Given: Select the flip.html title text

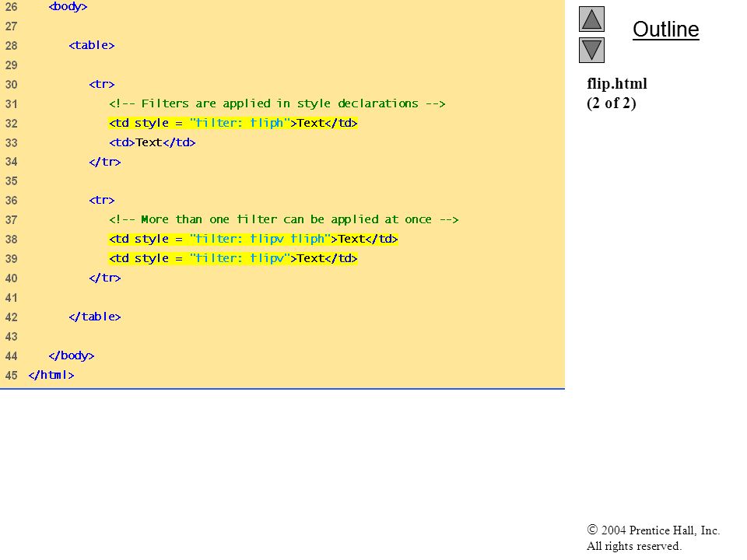Looking at the screenshot, I should (x=617, y=84).
